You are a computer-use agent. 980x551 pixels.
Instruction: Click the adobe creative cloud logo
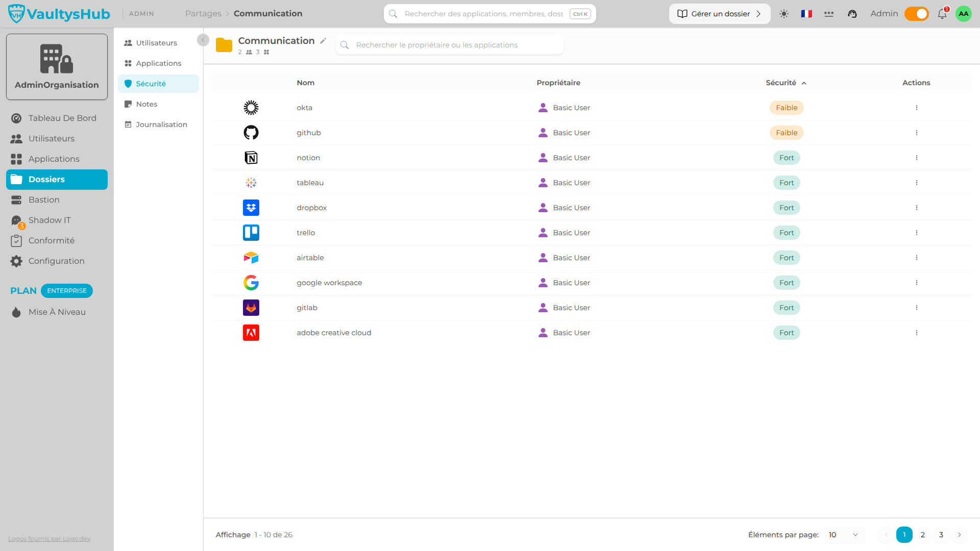[251, 333]
